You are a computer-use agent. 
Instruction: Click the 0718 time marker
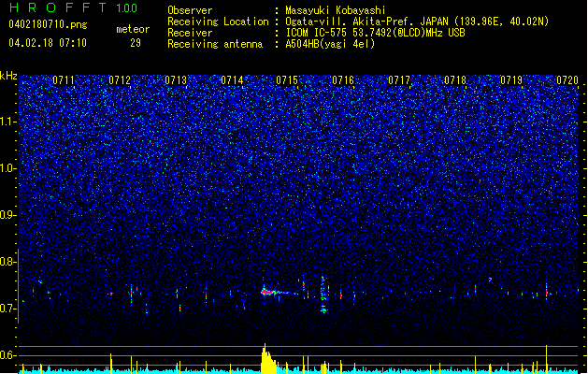click(455, 80)
